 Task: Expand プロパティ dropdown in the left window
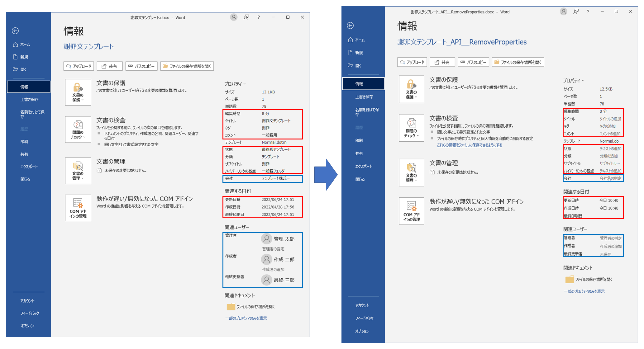(235, 84)
